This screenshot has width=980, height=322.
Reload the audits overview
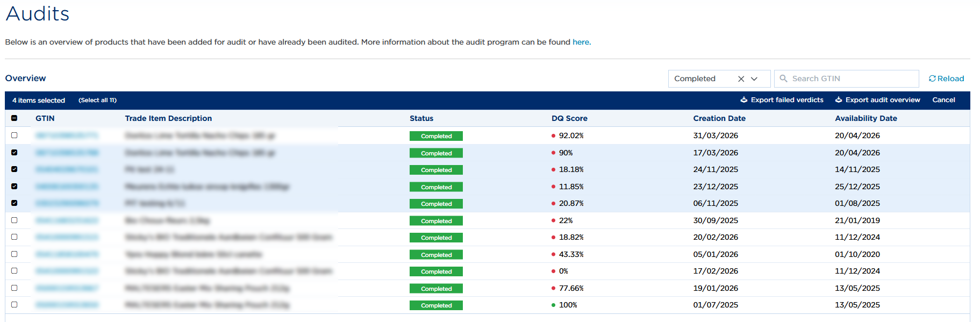[946, 78]
